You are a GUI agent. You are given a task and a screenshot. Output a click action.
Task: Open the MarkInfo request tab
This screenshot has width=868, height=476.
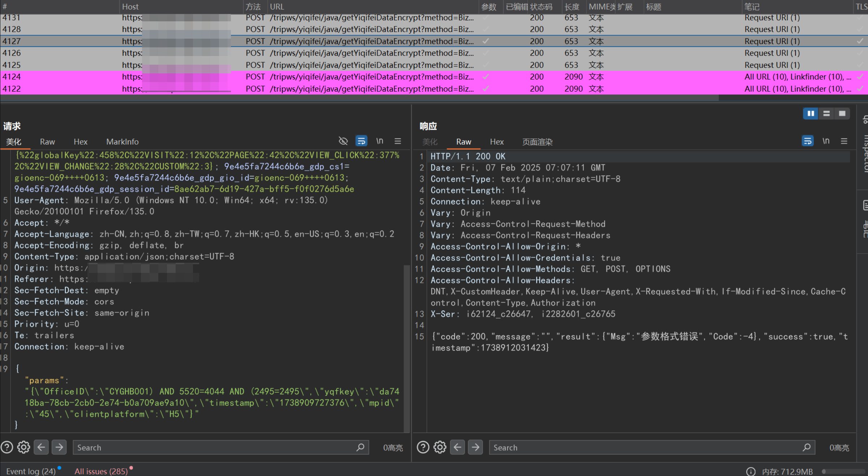point(123,142)
